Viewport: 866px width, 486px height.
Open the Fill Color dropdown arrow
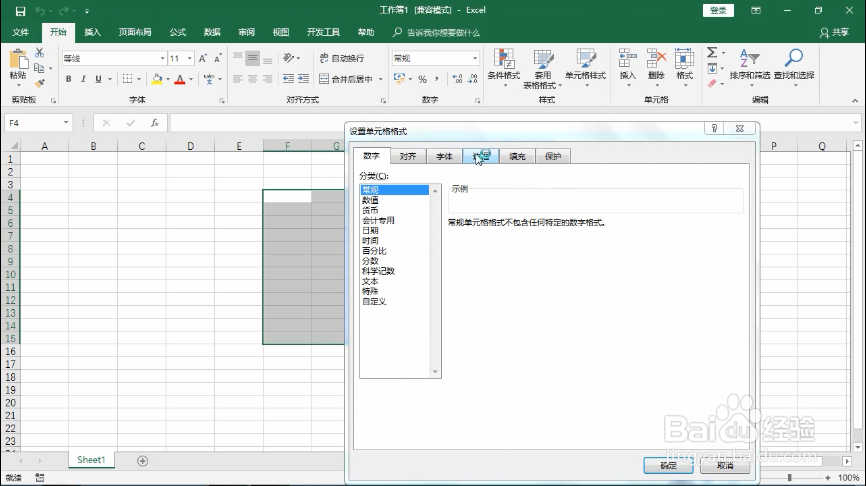coord(168,79)
